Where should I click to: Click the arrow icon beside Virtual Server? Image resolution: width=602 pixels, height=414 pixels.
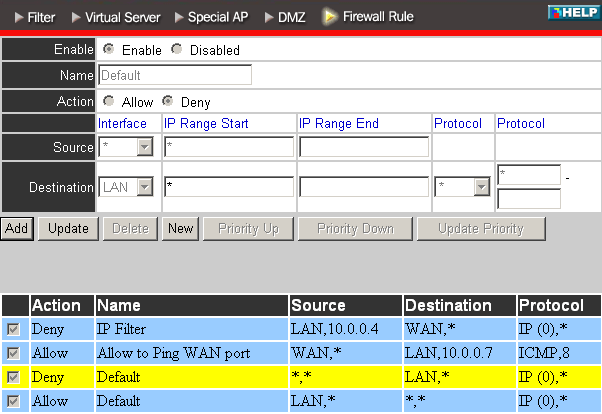point(76,17)
